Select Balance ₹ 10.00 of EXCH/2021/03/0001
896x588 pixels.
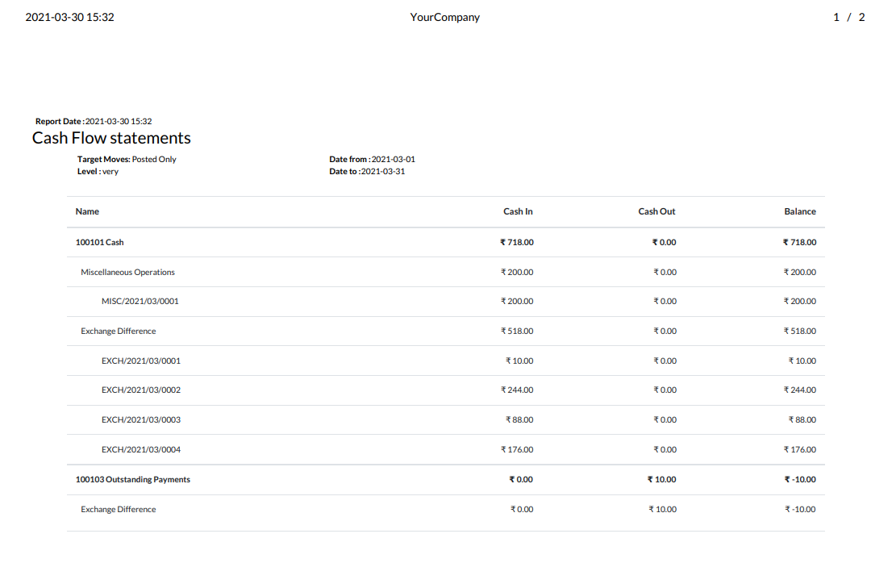[x=802, y=361]
